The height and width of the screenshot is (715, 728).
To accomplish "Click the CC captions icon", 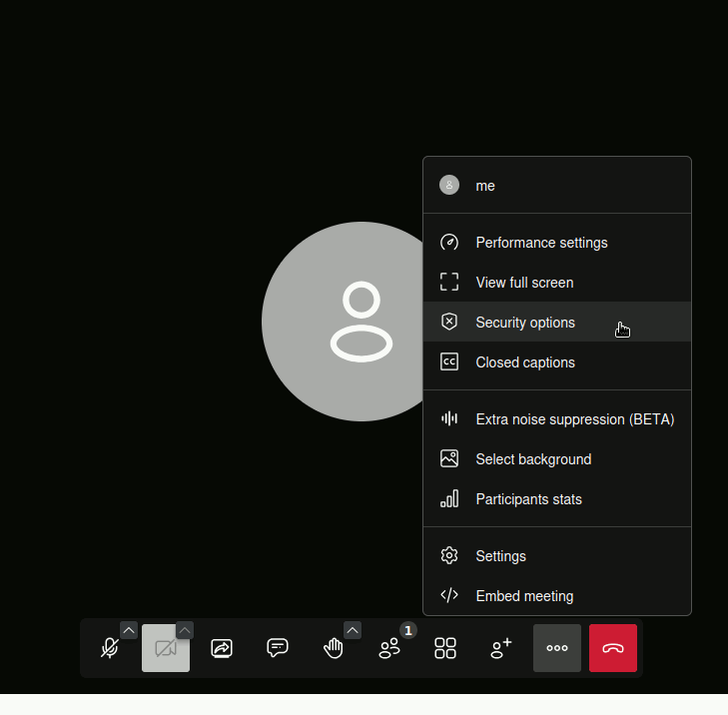I will coord(449,361).
